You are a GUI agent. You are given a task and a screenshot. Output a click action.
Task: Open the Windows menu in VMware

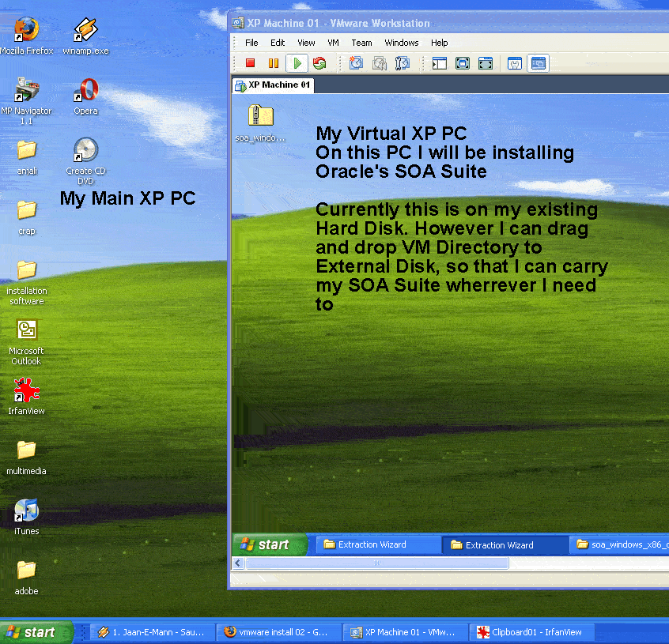point(402,43)
